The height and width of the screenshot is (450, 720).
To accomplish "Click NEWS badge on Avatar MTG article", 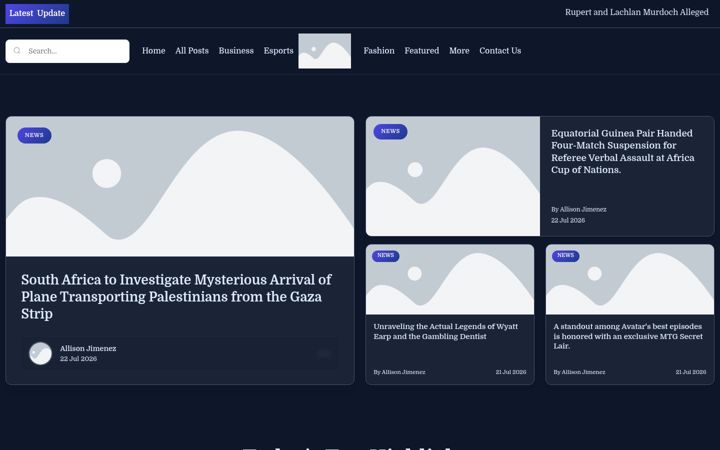I will 566,255.
